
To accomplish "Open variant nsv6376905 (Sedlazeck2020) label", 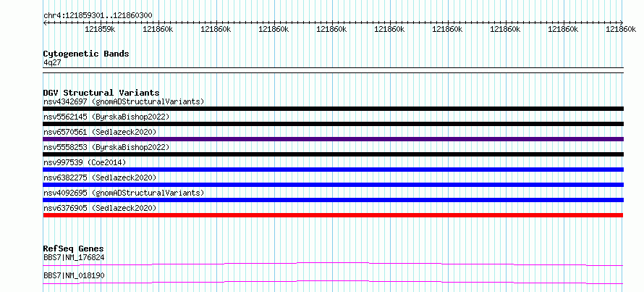I will tap(100, 208).
